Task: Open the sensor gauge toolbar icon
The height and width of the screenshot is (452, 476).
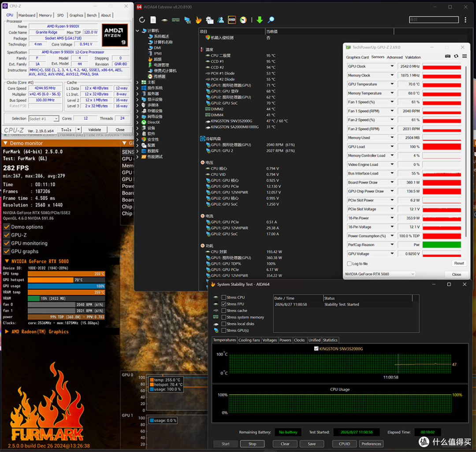Action: (243, 20)
